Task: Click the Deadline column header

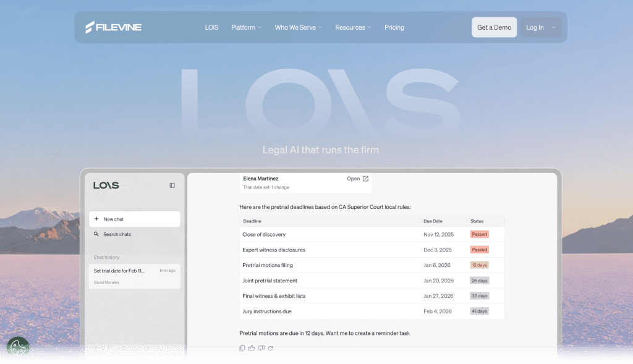Action: click(252, 221)
